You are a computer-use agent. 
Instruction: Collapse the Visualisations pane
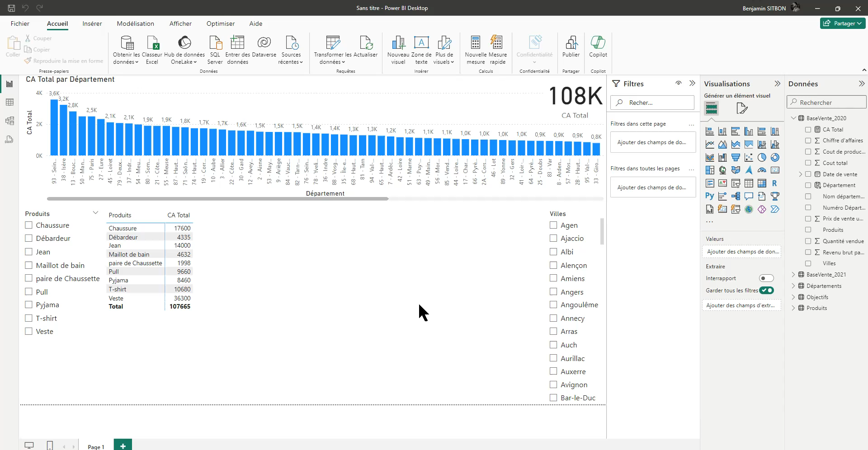click(x=777, y=84)
